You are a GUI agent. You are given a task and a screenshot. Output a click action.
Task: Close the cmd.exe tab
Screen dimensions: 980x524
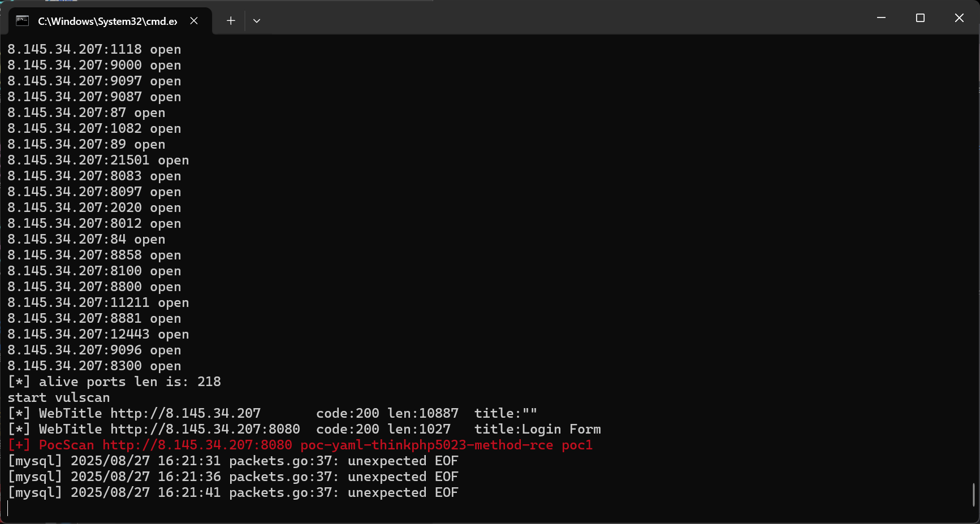(194, 21)
